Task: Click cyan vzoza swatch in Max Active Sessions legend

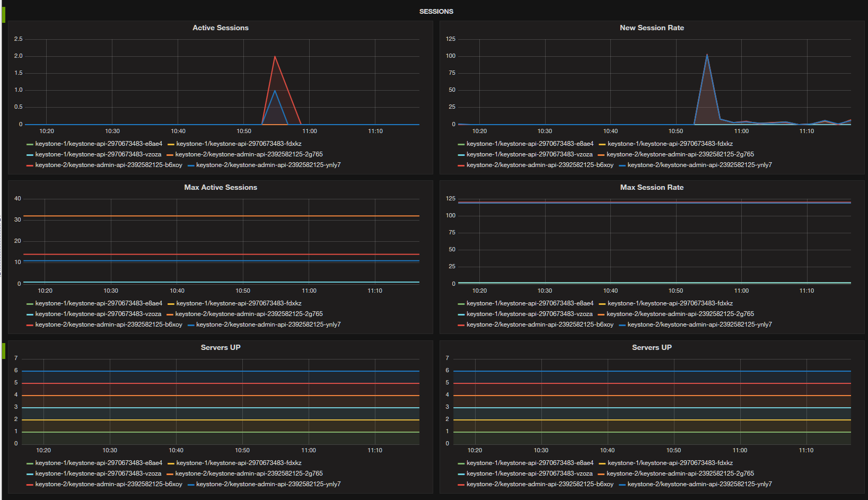Action: click(30, 314)
